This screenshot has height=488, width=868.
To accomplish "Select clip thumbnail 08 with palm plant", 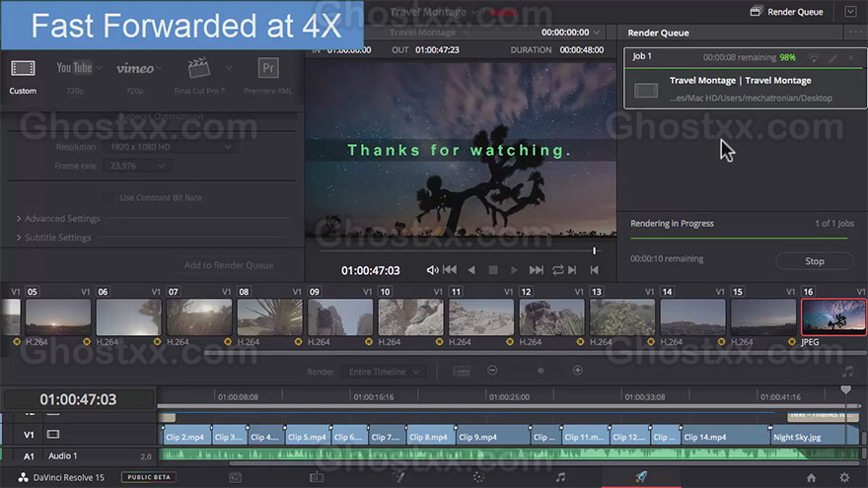I will [x=269, y=317].
